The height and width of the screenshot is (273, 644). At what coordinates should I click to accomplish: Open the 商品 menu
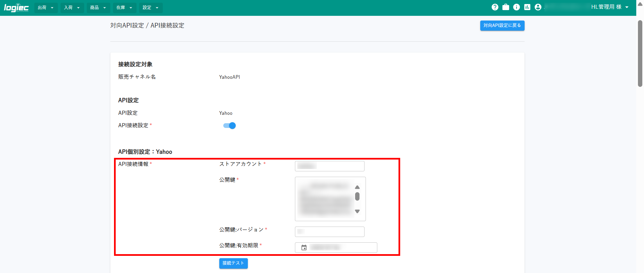pyautogui.click(x=98, y=8)
